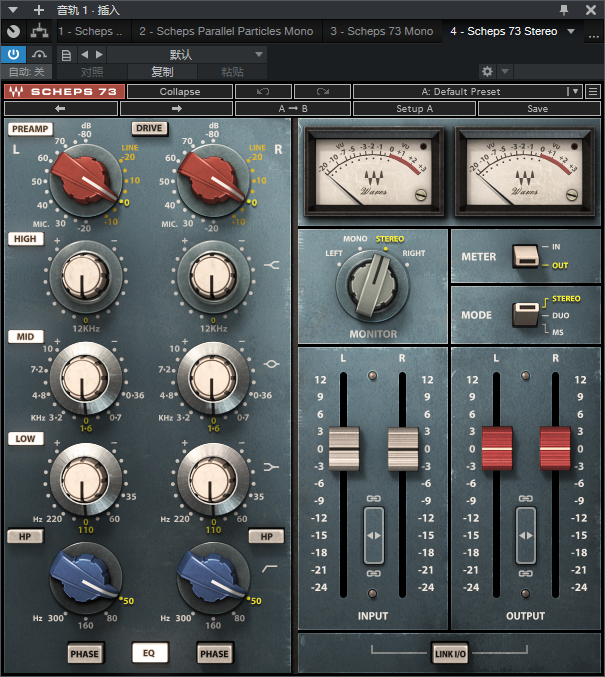This screenshot has width=605, height=677.
Task: Go to previous host preset arrow
Action: [85, 54]
